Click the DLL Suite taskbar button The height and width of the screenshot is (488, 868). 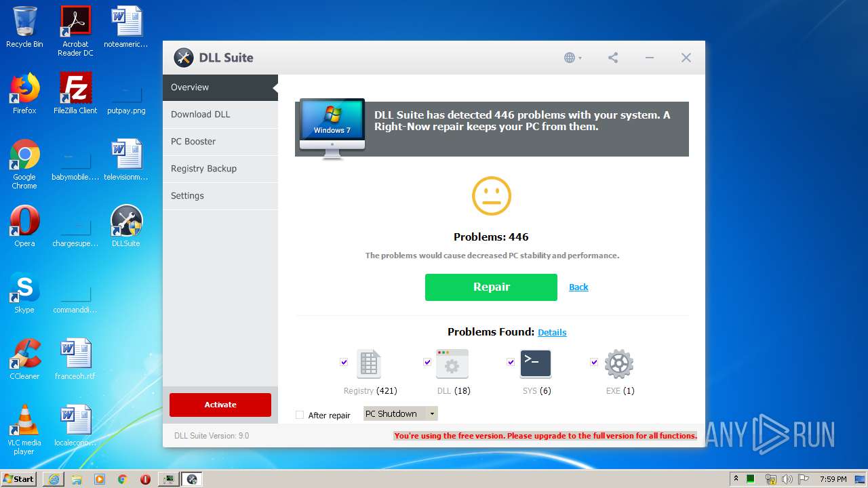tap(192, 479)
